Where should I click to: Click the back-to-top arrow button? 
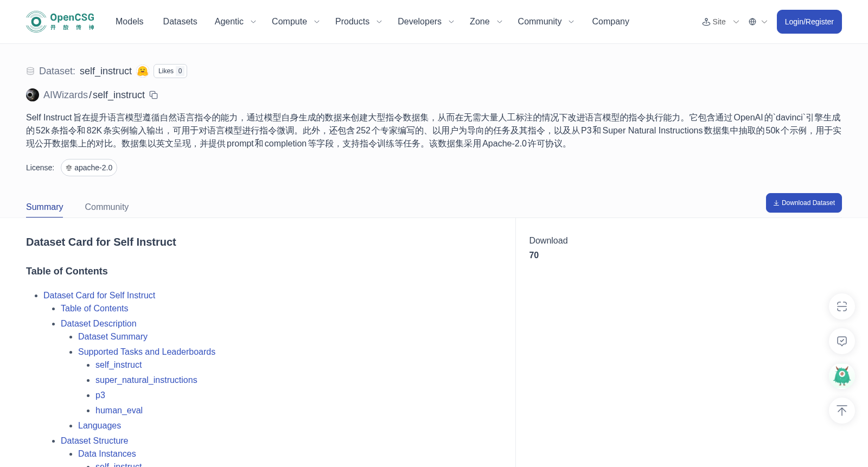(x=842, y=411)
